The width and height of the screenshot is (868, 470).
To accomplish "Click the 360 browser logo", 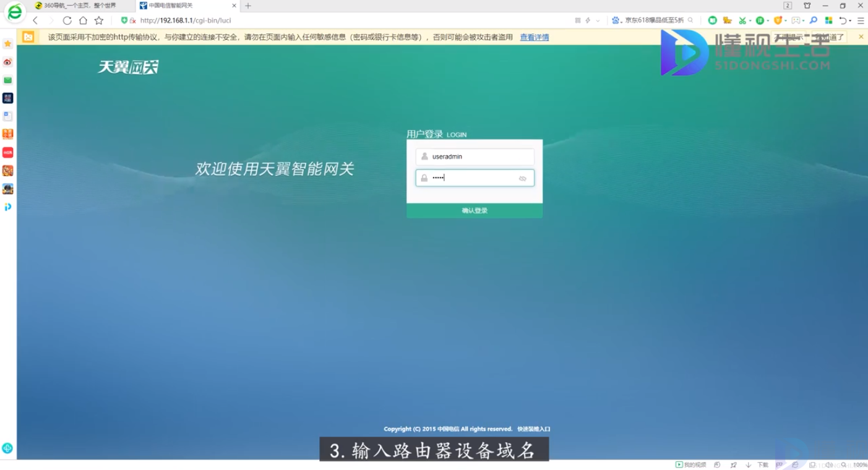I will (14, 12).
